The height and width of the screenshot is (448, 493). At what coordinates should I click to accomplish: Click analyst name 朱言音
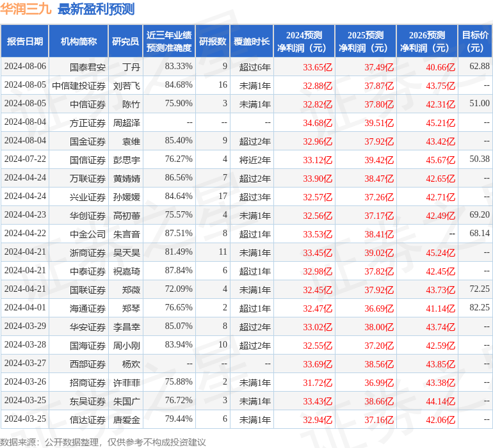(127, 234)
